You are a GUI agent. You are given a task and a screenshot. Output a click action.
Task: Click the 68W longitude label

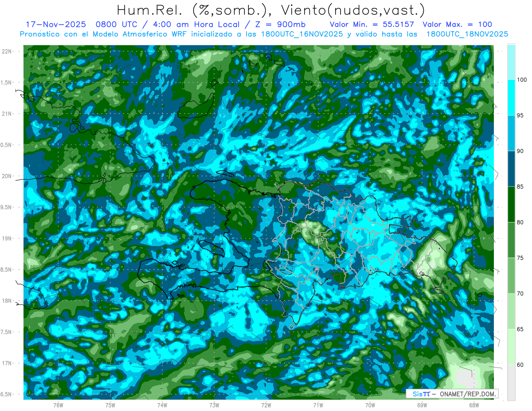(474, 405)
